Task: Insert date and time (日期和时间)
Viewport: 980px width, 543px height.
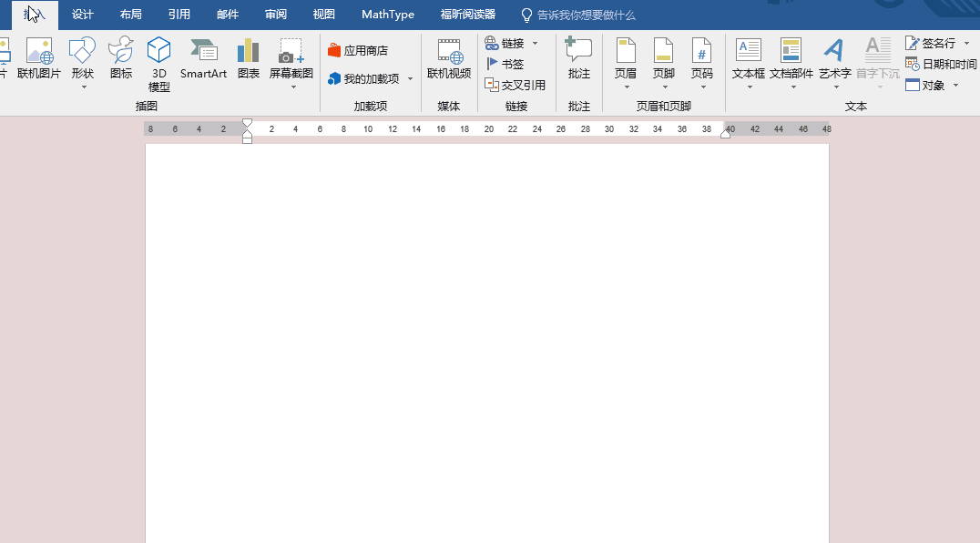Action: click(941, 64)
